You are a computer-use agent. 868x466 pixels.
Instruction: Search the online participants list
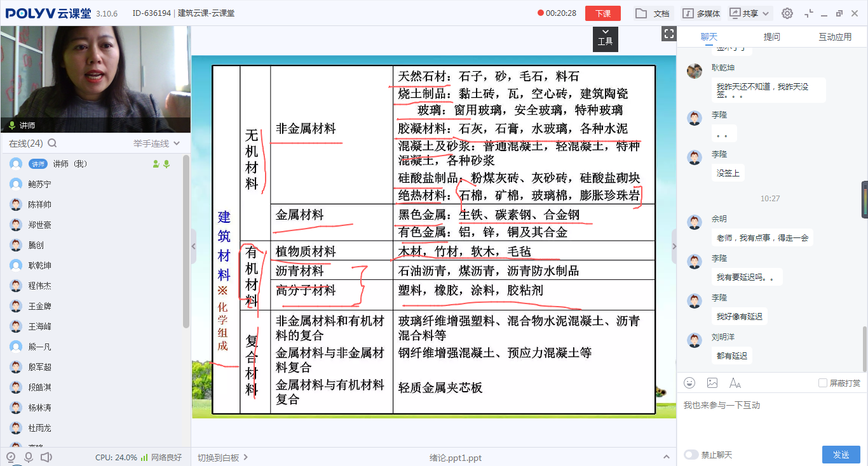tap(52, 143)
